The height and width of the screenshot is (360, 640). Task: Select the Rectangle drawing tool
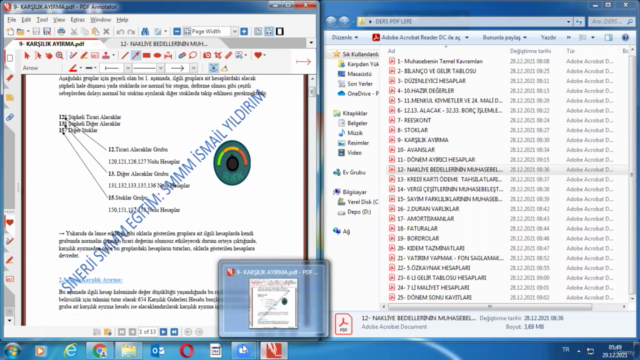tap(147, 55)
